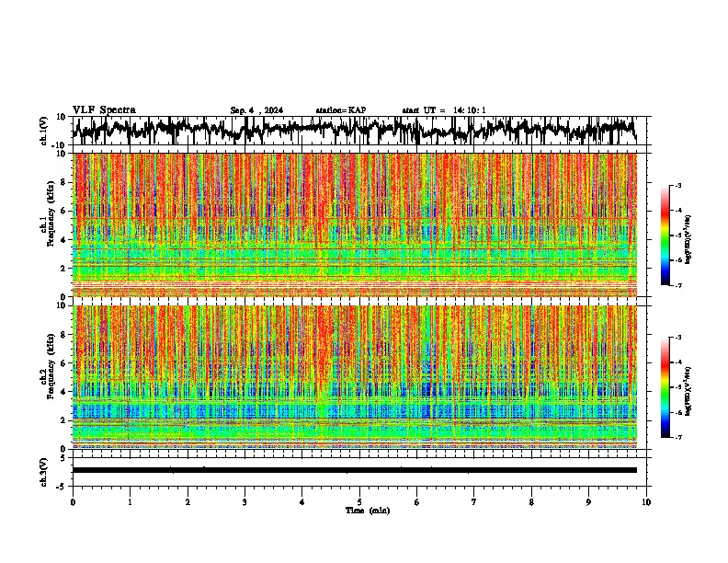The width and height of the screenshot is (728, 563).
Task: Click the "4" tick on the time axis
Action: [302, 502]
